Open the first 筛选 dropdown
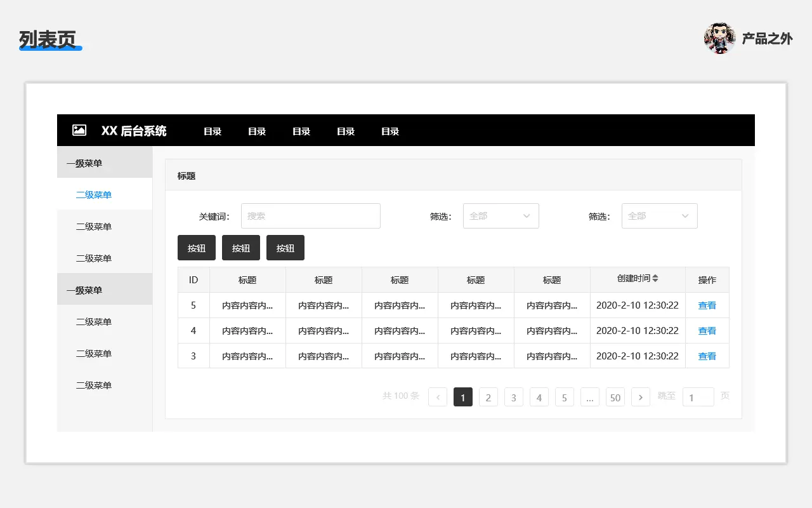 501,216
